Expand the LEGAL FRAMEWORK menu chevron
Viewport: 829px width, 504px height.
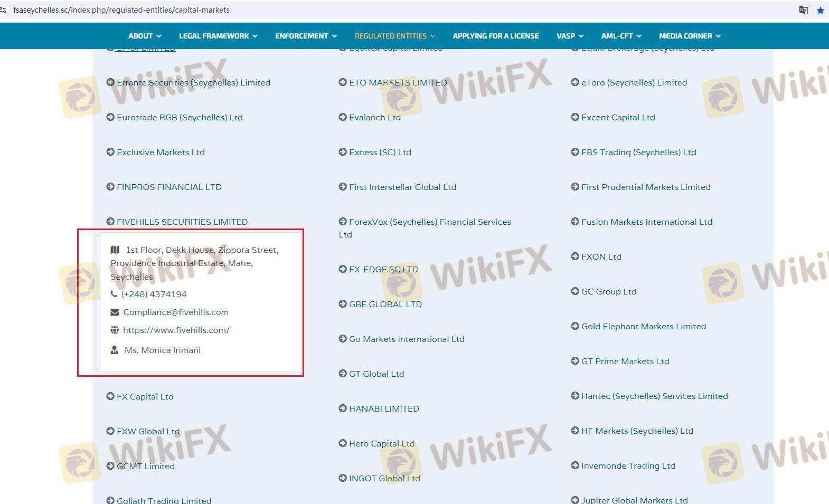click(255, 36)
